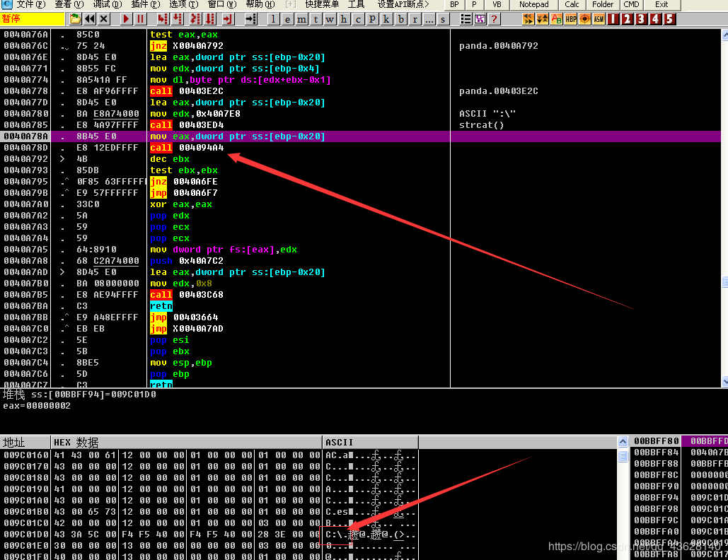728x560 pixels.
Task: Open file with the folder toolbar icon
Action: pyautogui.click(x=75, y=19)
